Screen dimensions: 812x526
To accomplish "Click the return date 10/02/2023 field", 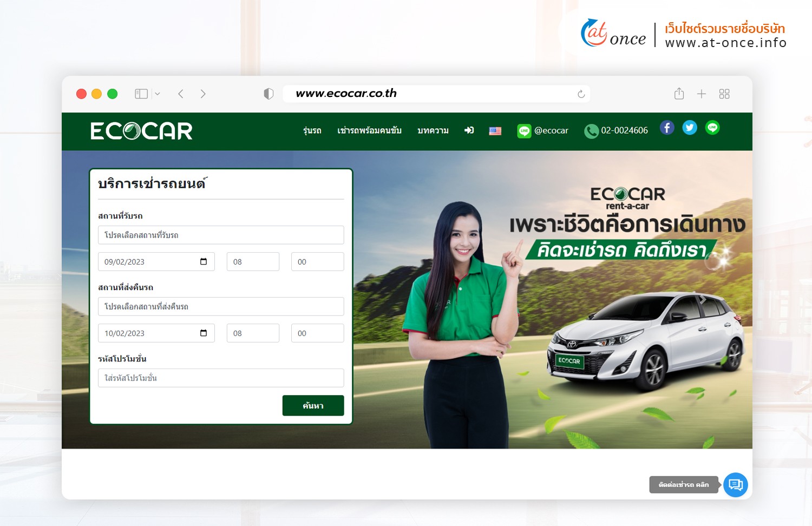I will coord(156,333).
